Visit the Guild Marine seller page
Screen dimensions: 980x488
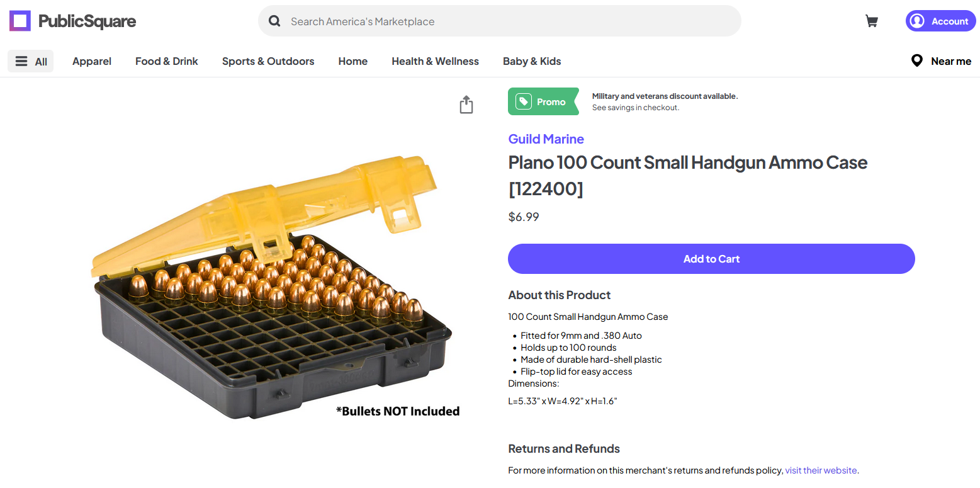(x=546, y=139)
